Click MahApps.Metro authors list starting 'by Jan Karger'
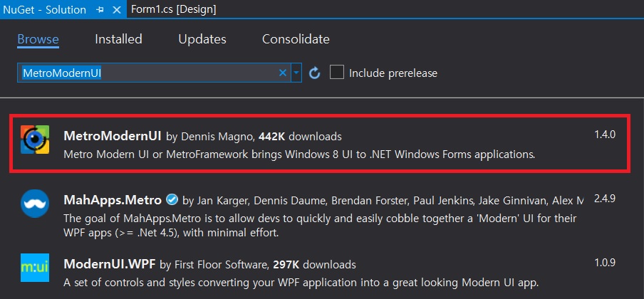644x299 pixels. [x=383, y=201]
